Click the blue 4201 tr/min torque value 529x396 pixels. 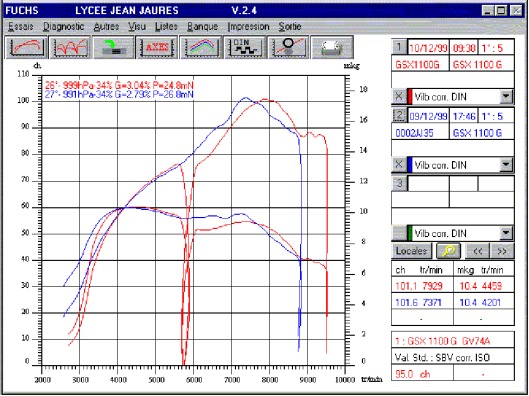pyautogui.click(x=491, y=302)
